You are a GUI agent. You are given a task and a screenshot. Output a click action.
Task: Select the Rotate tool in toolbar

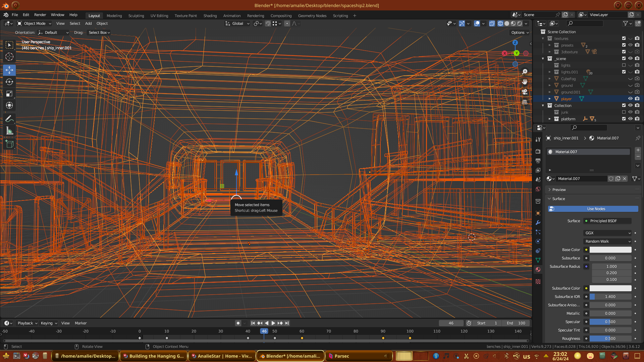pos(9,82)
